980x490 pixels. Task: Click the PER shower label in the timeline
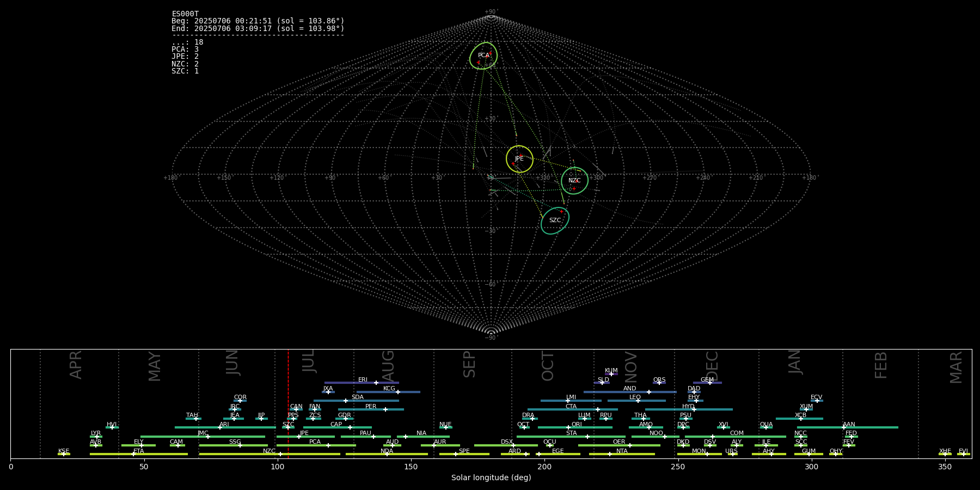click(371, 406)
